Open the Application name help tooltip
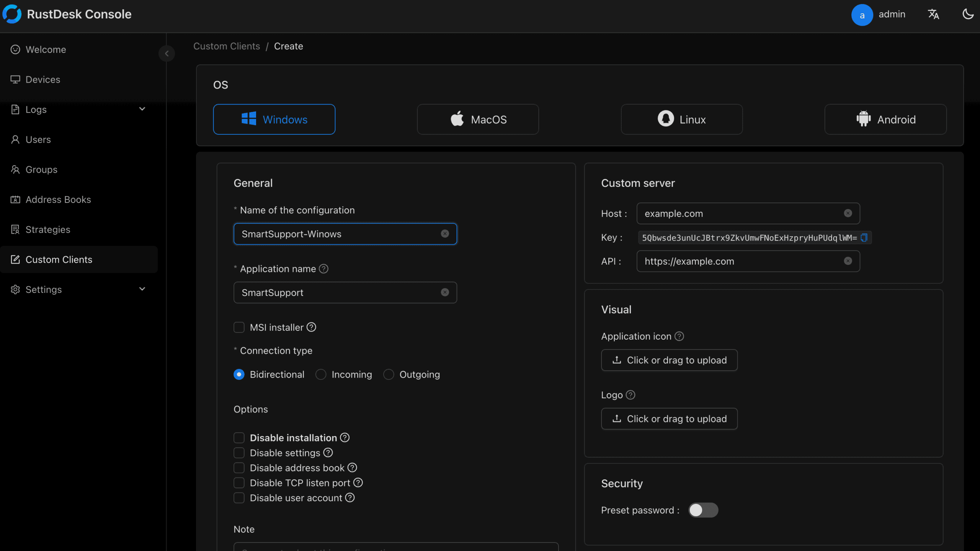The height and width of the screenshot is (551, 980). tap(323, 268)
